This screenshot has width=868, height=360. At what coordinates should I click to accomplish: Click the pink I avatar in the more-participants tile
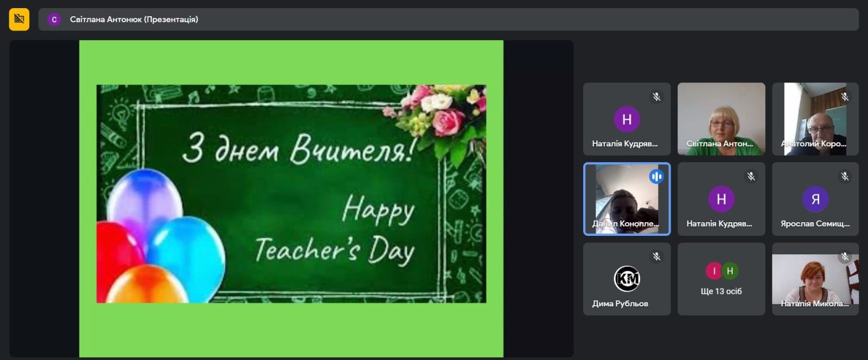(714, 271)
